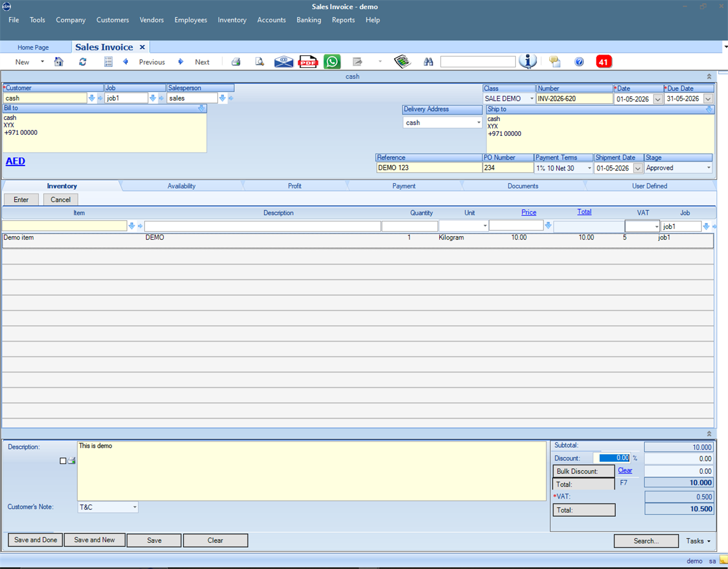Open the Tasks dropdown
The width and height of the screenshot is (728, 569).
pyautogui.click(x=698, y=540)
